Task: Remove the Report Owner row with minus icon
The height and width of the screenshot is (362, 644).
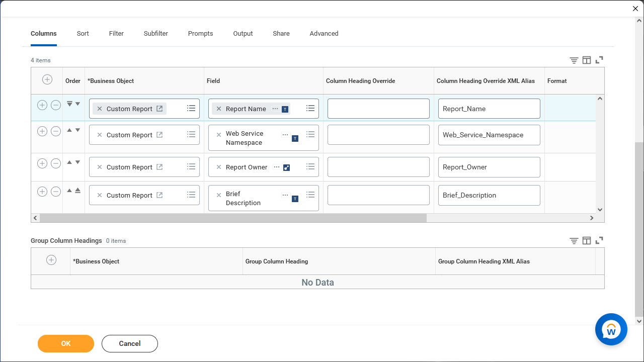Action: (x=55, y=163)
